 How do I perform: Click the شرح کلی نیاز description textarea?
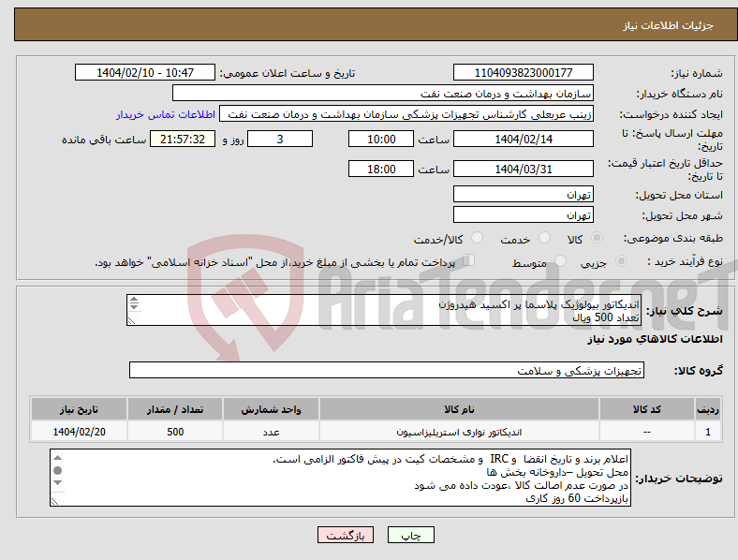point(384,310)
